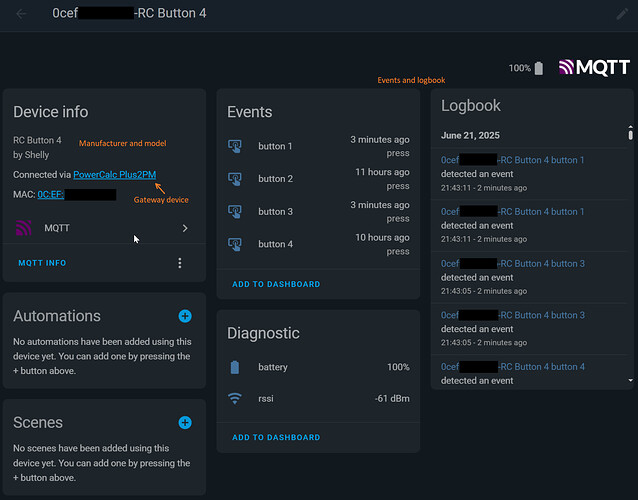Click the 100% battery text in header

pyautogui.click(x=520, y=68)
